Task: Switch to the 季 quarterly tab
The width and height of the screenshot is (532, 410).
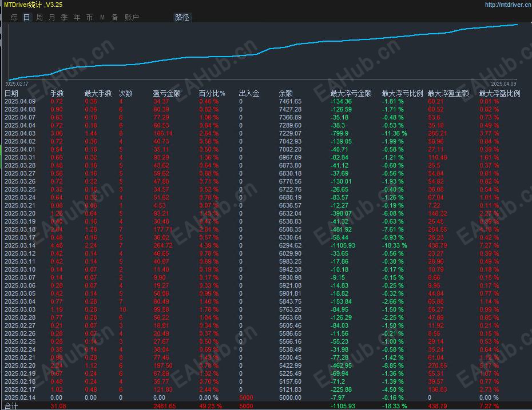Action: coord(64,17)
